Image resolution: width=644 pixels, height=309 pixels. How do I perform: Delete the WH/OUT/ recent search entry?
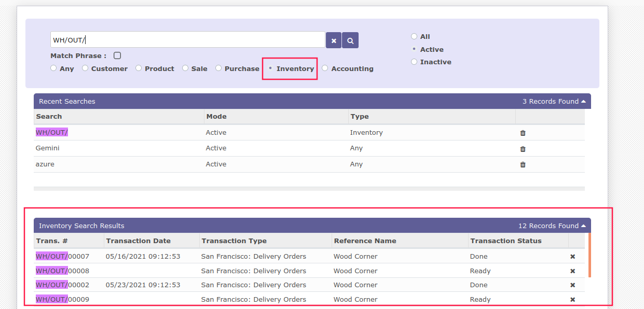tap(523, 133)
